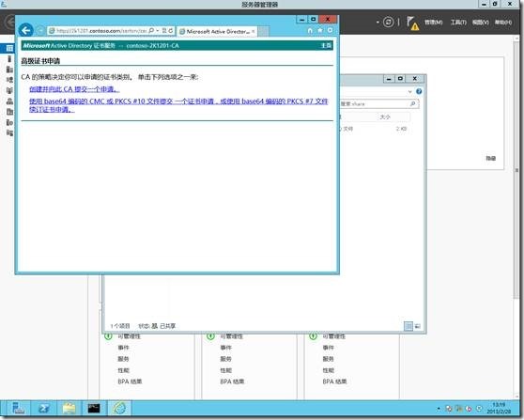Click green status icon in left tile
524x420 pixels.
pyautogui.click(x=108, y=336)
